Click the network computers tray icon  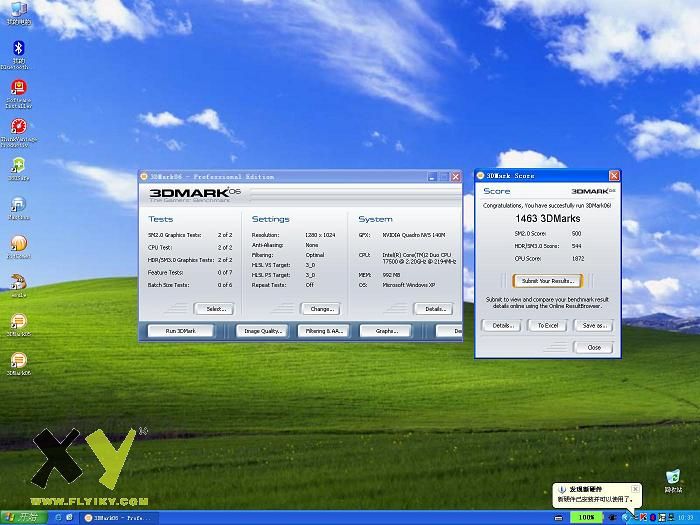(670, 517)
